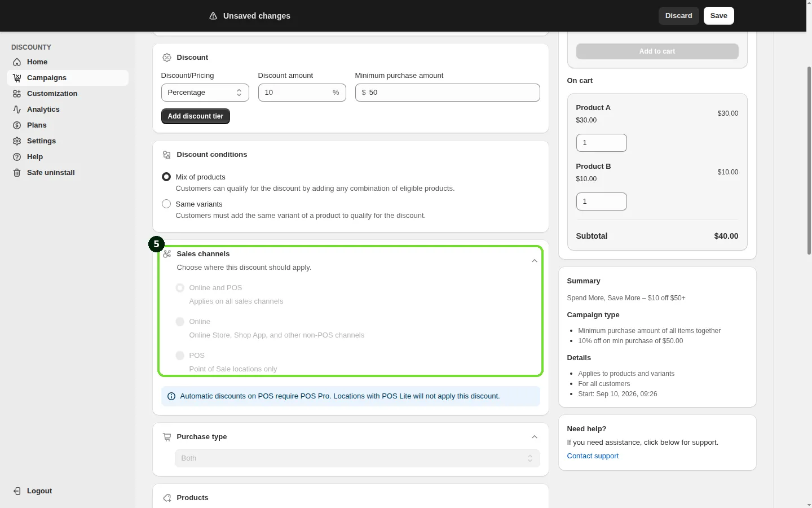Image resolution: width=812 pixels, height=508 pixels.
Task: Select the Mix of products radio option
Action: coord(166,177)
